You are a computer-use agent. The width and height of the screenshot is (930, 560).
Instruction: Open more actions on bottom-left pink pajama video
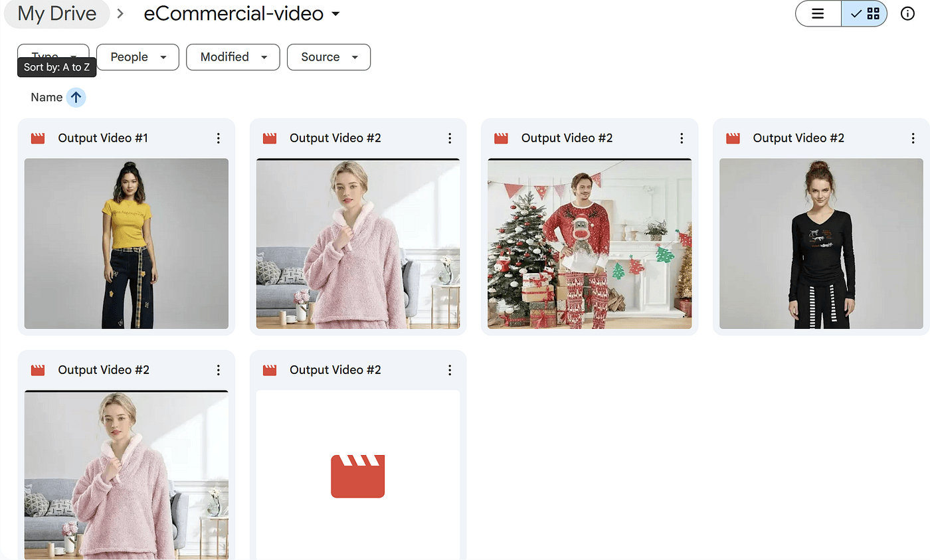(218, 370)
